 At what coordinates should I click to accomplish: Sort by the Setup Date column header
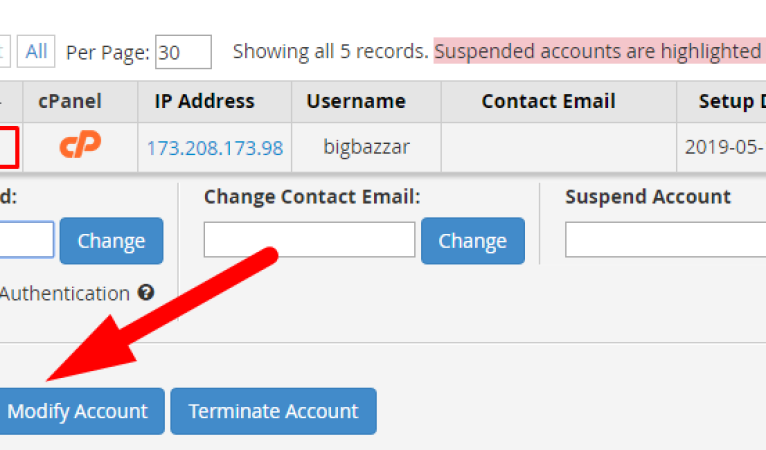pyautogui.click(x=732, y=102)
